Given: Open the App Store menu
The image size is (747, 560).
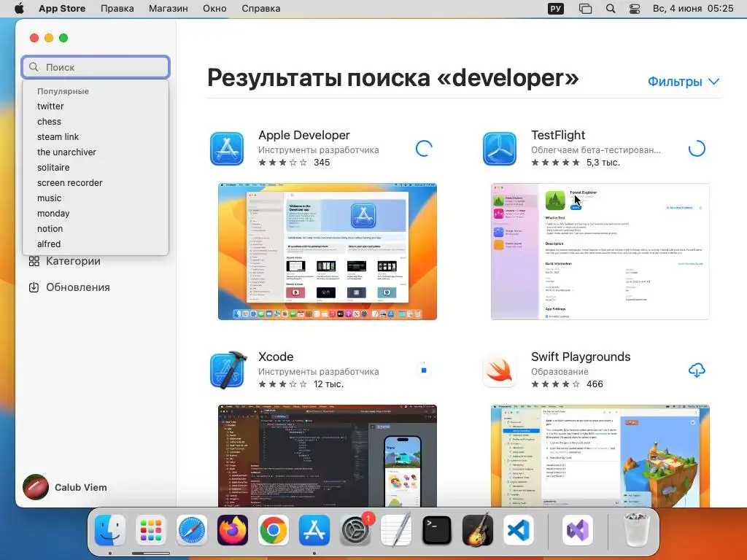Looking at the screenshot, I should coord(62,9).
